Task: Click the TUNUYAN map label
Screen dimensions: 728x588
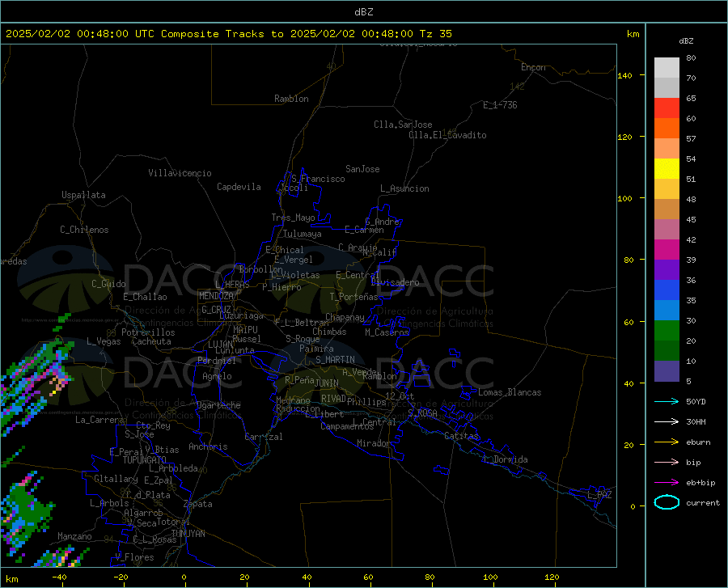Action: tap(188, 534)
